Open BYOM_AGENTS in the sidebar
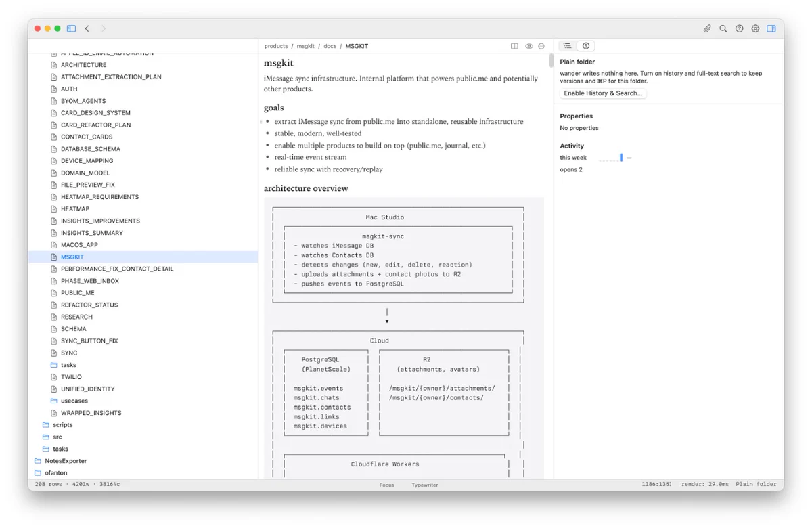Viewport: 812px width, 528px height. point(83,101)
